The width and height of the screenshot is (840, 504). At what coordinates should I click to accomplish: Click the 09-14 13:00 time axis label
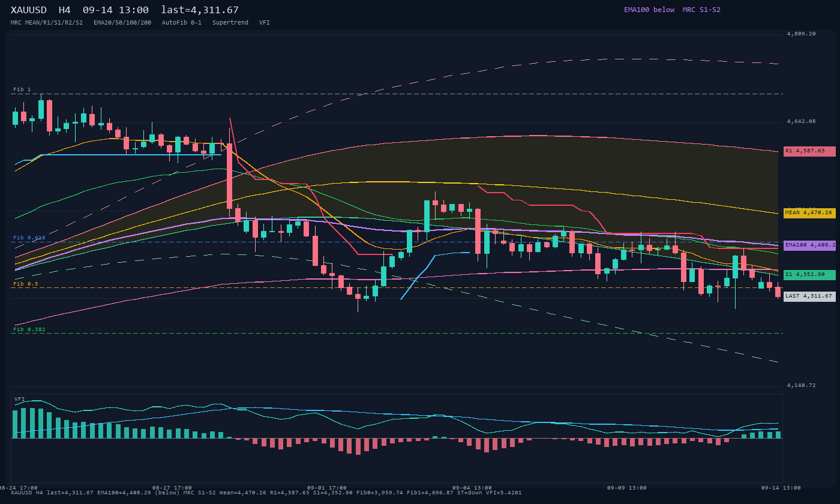click(x=781, y=488)
